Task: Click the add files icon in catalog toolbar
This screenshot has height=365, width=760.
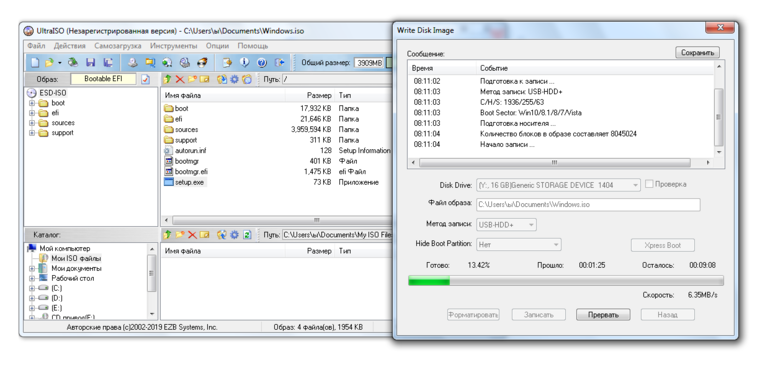Action: [222, 235]
